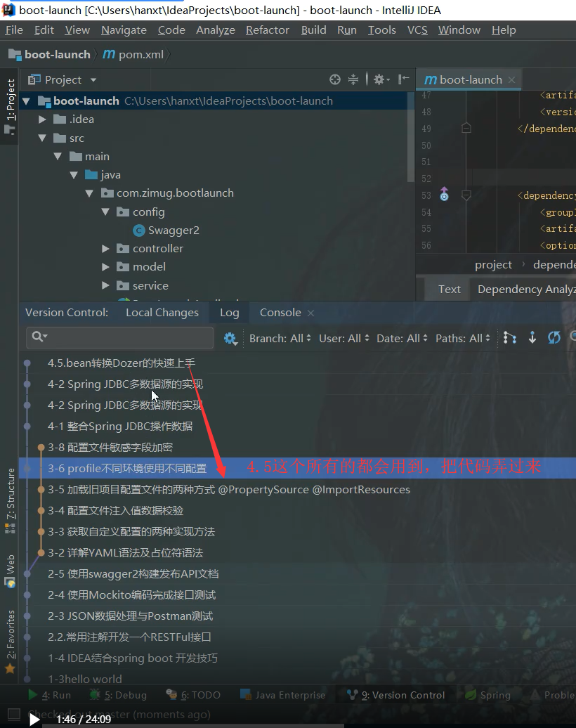
Task: Collapse the src folder
Action: pyautogui.click(x=42, y=138)
